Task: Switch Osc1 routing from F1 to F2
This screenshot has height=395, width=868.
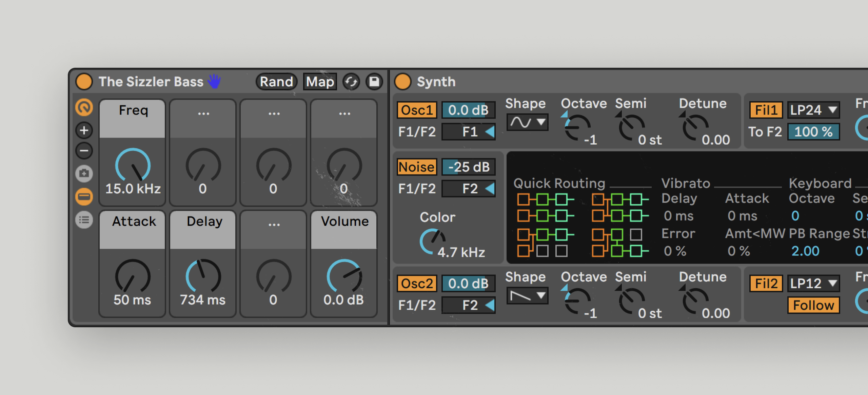Action: [468, 132]
